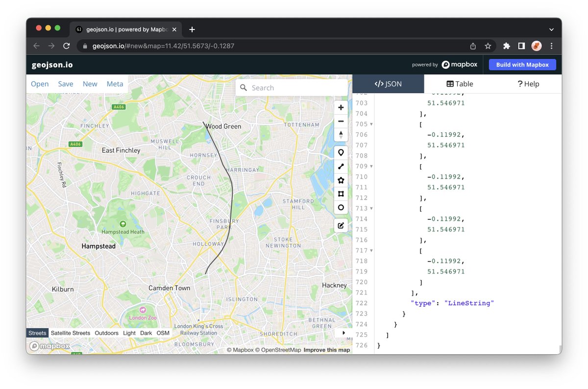588x389 pixels.
Task: Open the Save menu
Action: (66, 84)
